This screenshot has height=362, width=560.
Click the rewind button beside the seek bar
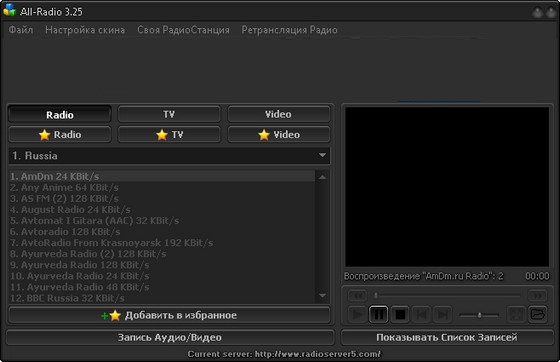(x=357, y=296)
